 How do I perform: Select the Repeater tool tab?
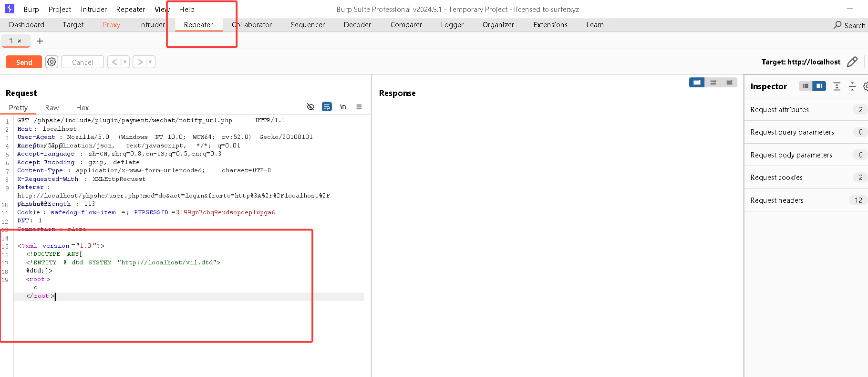pyautogui.click(x=198, y=25)
